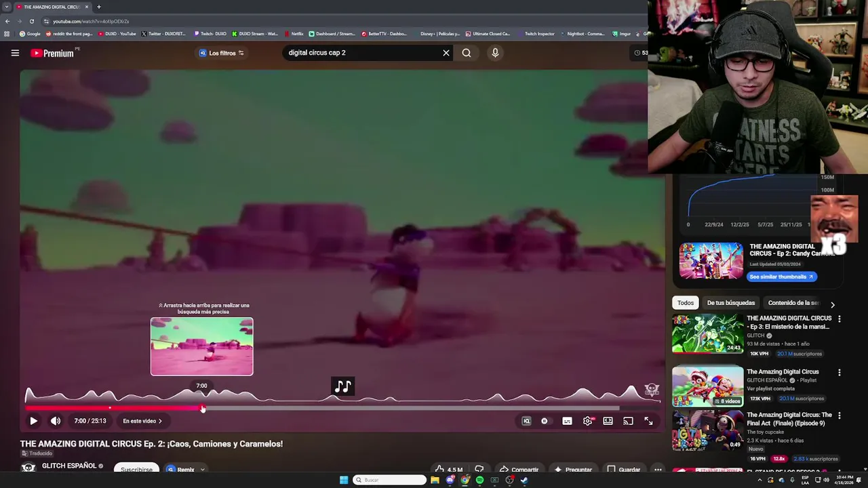This screenshot has height=488, width=868.
Task: Open the GLITCH ESPAÑOL channel name link
Action: coord(69,466)
